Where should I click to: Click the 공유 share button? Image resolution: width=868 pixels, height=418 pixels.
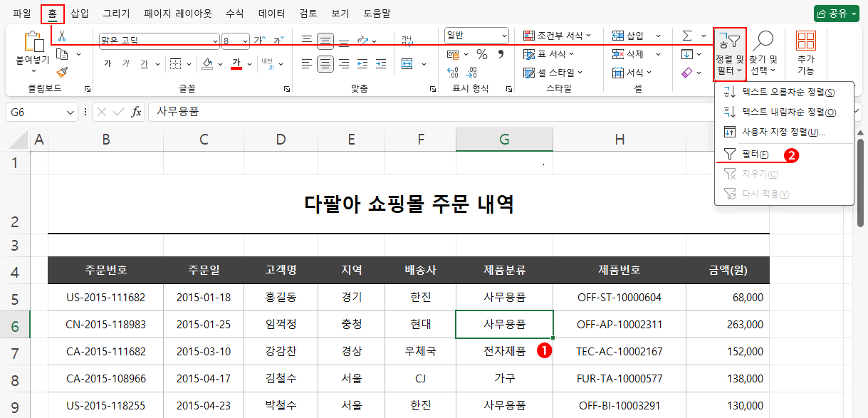(x=837, y=13)
